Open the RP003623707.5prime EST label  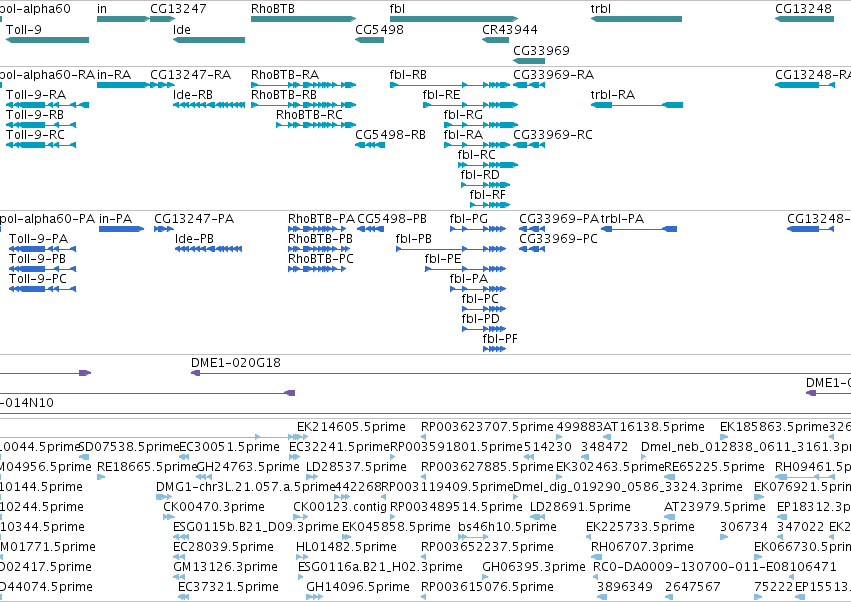(487, 427)
